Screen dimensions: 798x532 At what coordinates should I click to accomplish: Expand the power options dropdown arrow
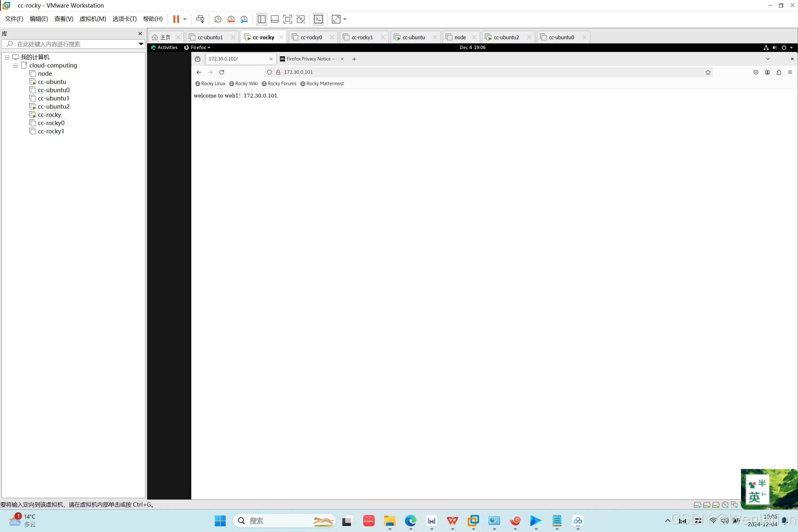point(185,19)
